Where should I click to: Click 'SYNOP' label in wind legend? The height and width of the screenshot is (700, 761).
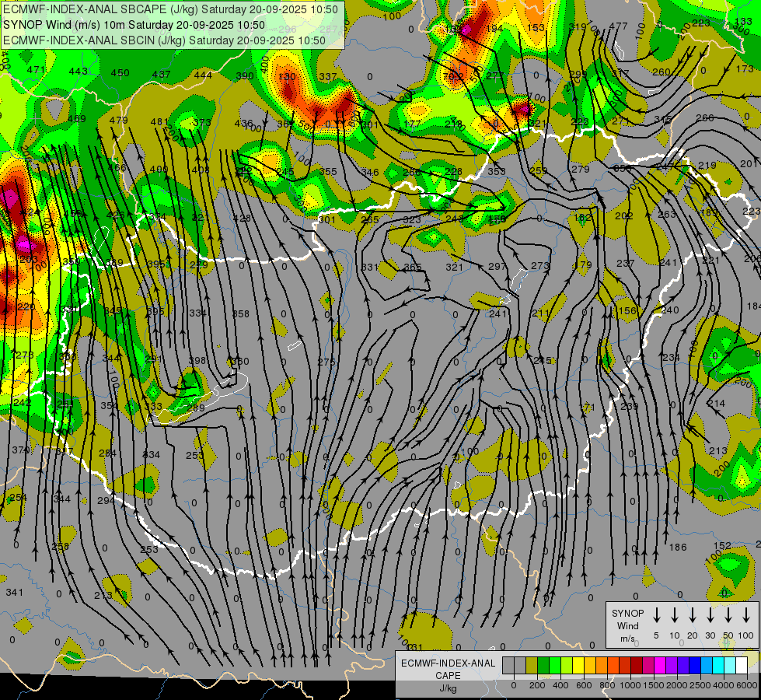[x=627, y=613]
